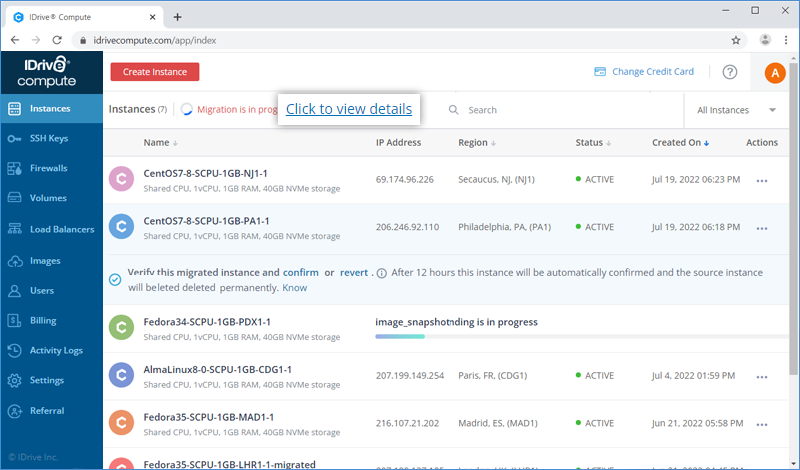Sort instances by Name column

(160, 143)
